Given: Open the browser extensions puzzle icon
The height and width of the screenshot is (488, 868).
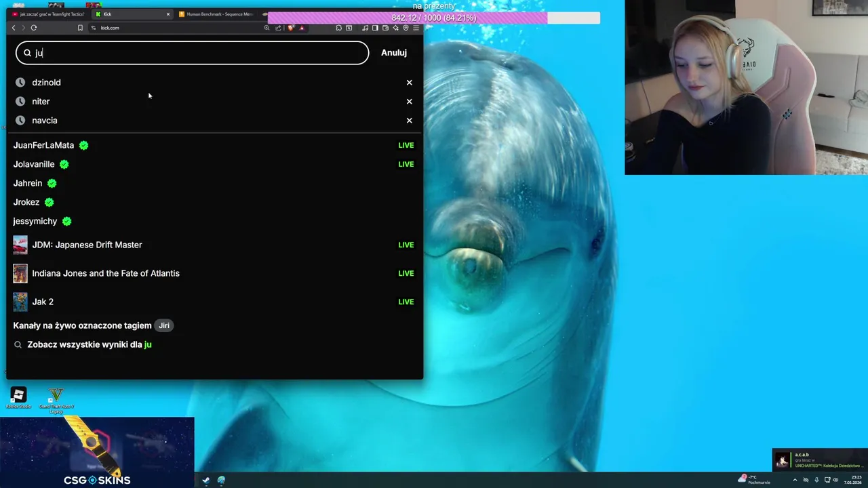Looking at the screenshot, I should pyautogui.click(x=338, y=28).
